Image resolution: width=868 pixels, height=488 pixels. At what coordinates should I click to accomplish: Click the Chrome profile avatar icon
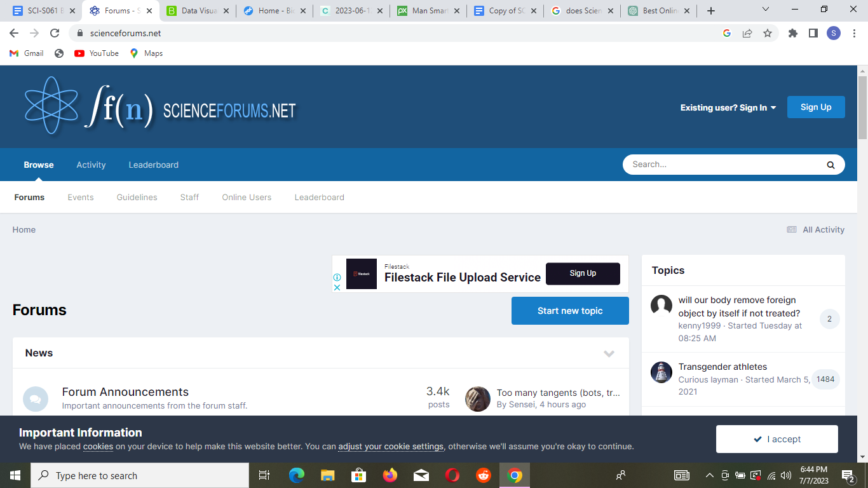(833, 33)
